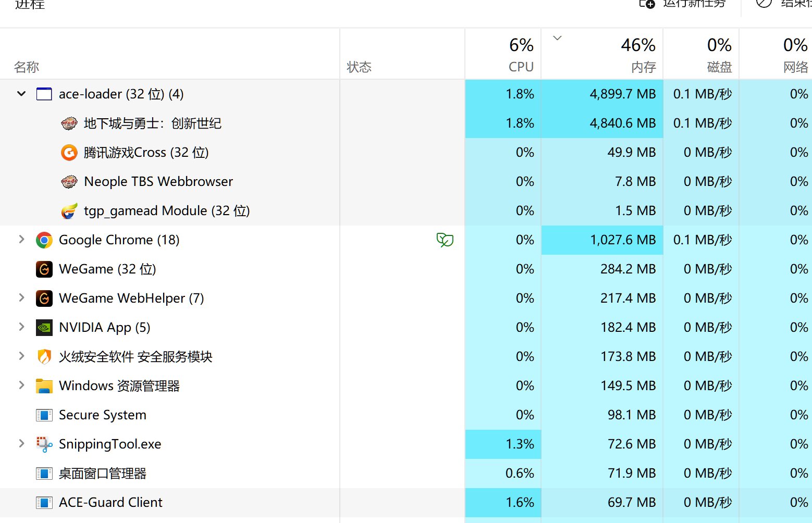
Task: Click the WeGame (32 位) app icon
Action: click(x=44, y=269)
